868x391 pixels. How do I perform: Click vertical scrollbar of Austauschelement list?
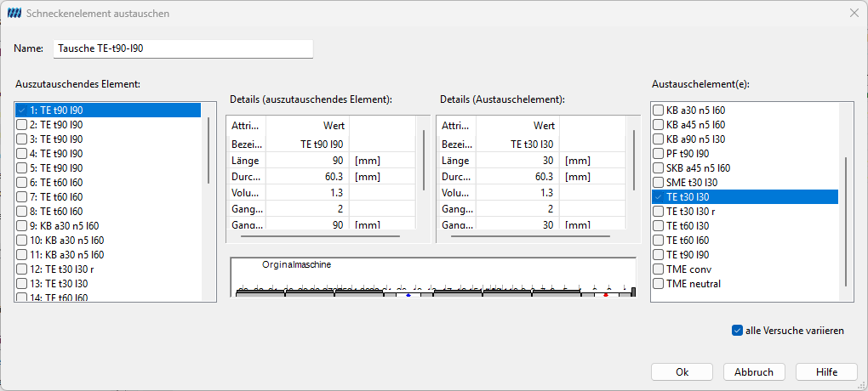(x=845, y=222)
